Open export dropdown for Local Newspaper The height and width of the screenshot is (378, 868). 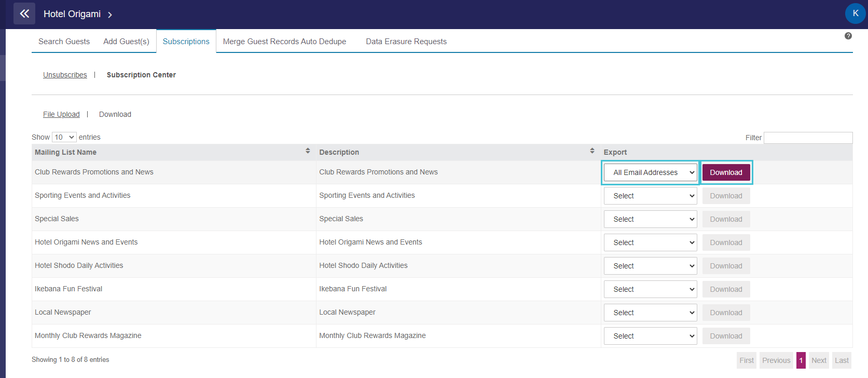(x=651, y=313)
